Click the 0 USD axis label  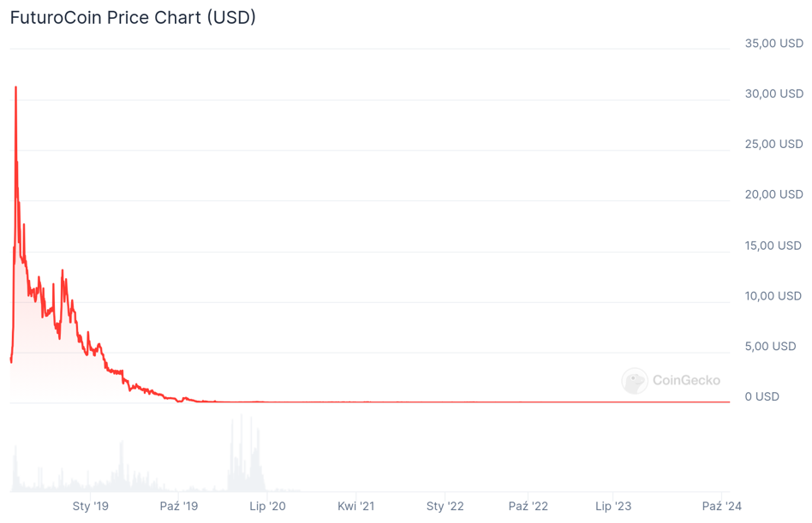(x=761, y=397)
